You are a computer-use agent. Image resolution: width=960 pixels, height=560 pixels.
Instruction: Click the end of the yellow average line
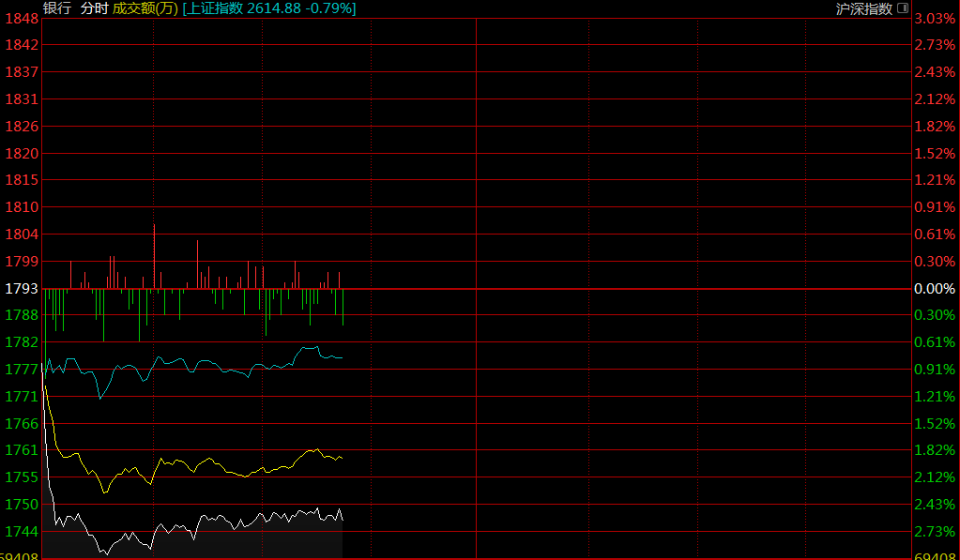343,458
